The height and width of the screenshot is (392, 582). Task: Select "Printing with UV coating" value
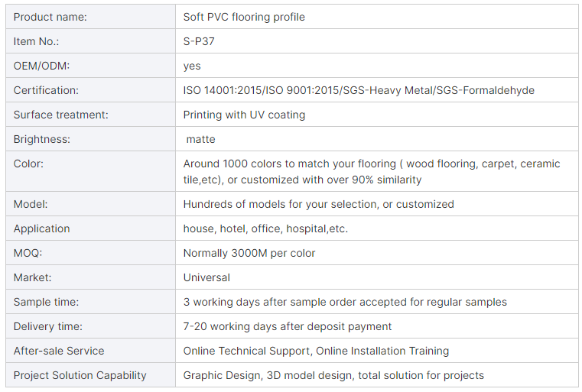click(x=244, y=115)
